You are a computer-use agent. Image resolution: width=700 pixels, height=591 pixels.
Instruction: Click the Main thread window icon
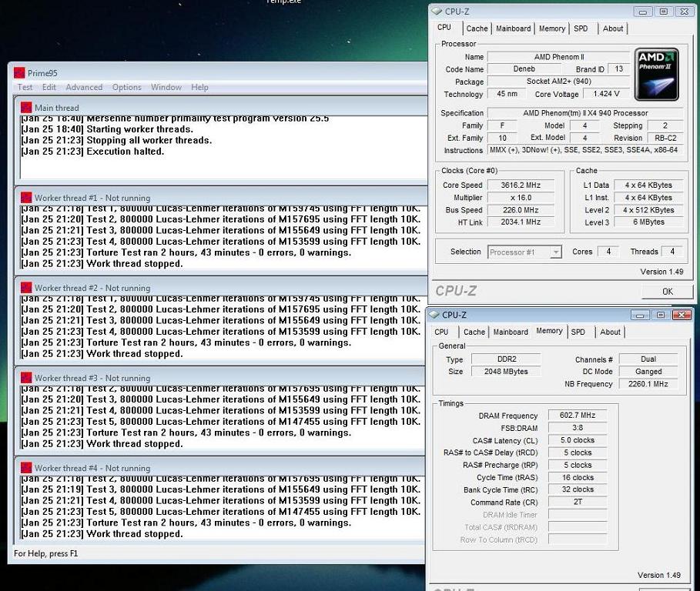pos(26,108)
